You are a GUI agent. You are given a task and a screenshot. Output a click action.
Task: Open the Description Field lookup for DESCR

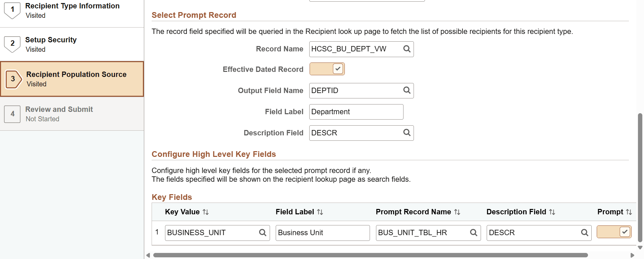pyautogui.click(x=407, y=133)
